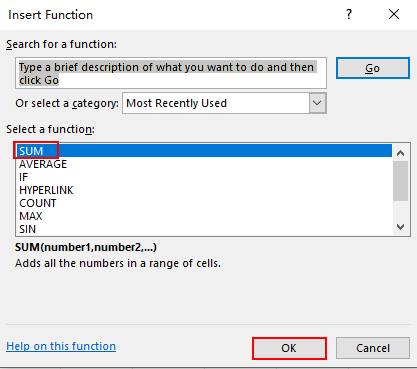Click the Go button
Viewport: 417px width, 369px height.
[x=373, y=68]
